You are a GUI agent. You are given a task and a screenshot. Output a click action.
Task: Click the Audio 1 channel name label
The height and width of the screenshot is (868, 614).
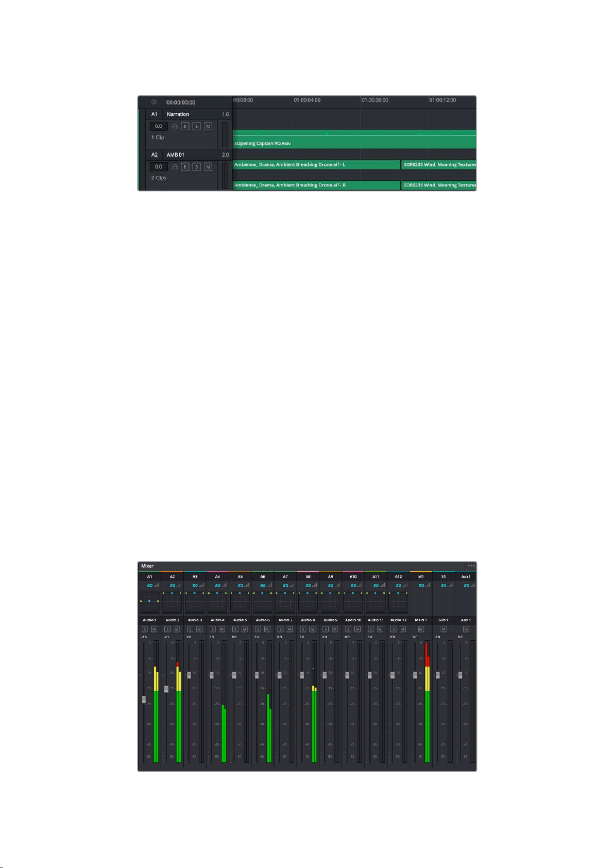tap(150, 620)
